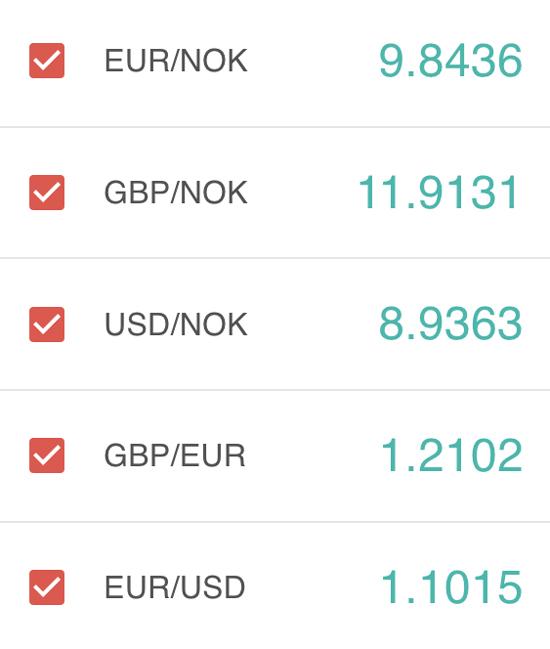Screen dimensions: 550x649
Task: Uncheck the GBP/NOK checkbox
Action: coord(47,192)
